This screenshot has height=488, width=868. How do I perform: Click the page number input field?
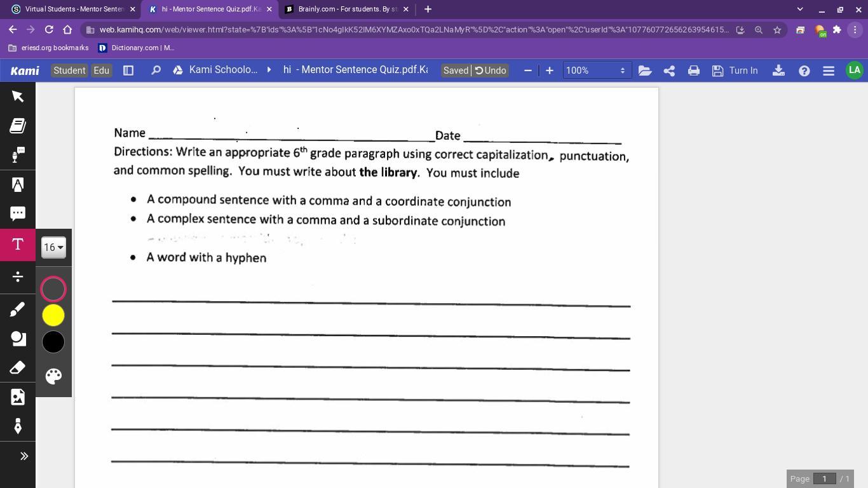(825, 478)
